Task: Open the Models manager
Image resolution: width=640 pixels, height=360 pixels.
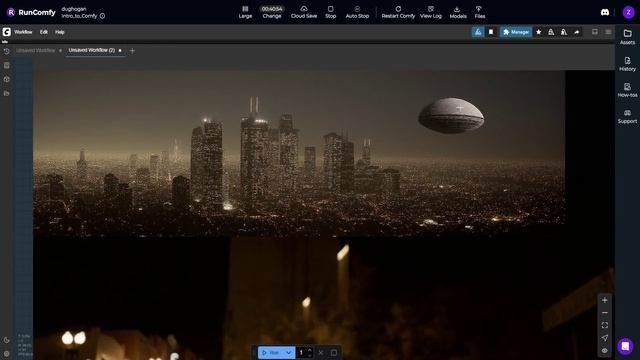Action: point(458,12)
